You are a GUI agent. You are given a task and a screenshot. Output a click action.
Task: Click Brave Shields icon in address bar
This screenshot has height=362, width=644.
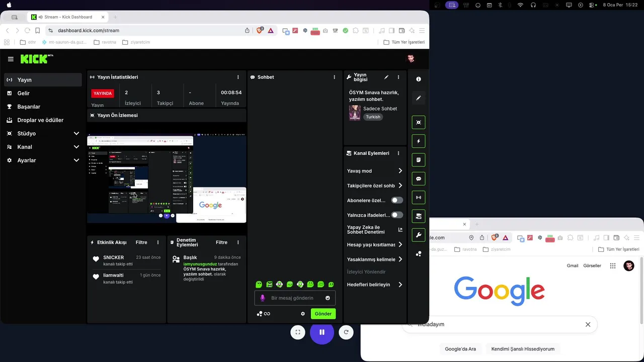click(260, 30)
